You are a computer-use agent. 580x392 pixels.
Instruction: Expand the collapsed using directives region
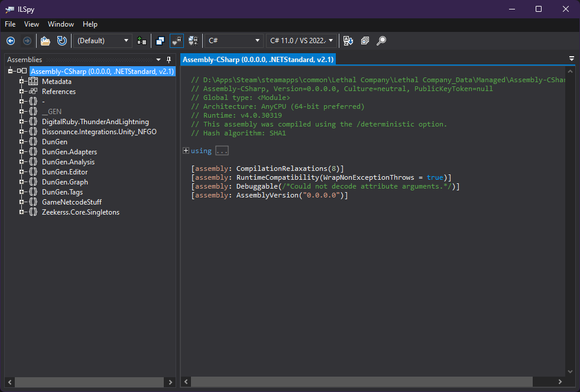(186, 151)
